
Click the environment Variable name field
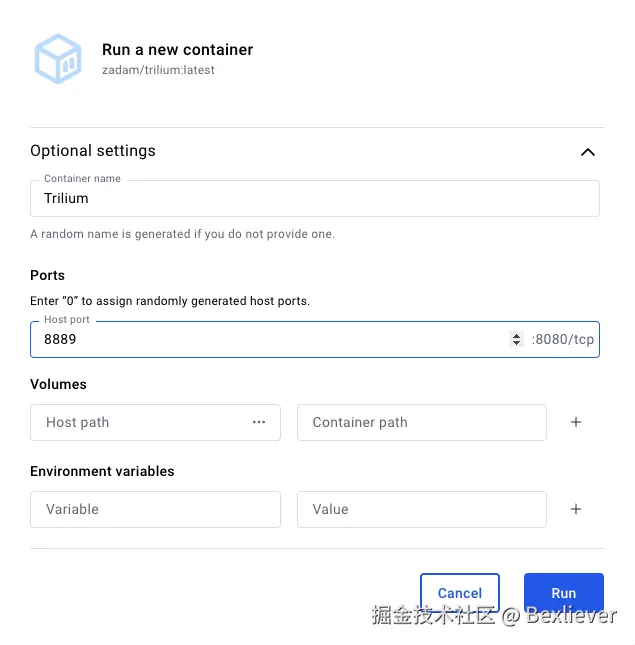tap(155, 510)
